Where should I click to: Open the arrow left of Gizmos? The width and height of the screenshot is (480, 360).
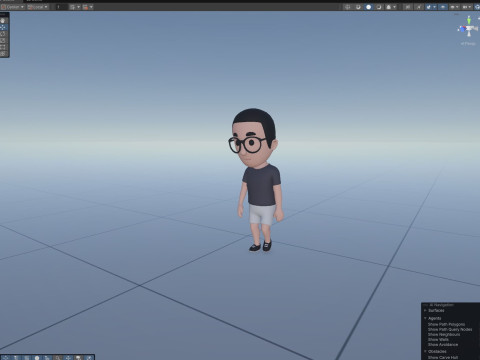coord(470,7)
